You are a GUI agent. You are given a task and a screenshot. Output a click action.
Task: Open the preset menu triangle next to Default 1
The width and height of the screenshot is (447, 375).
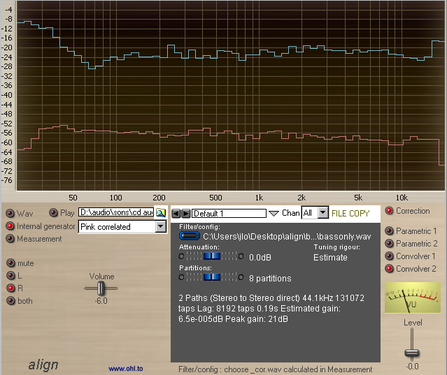[274, 213]
